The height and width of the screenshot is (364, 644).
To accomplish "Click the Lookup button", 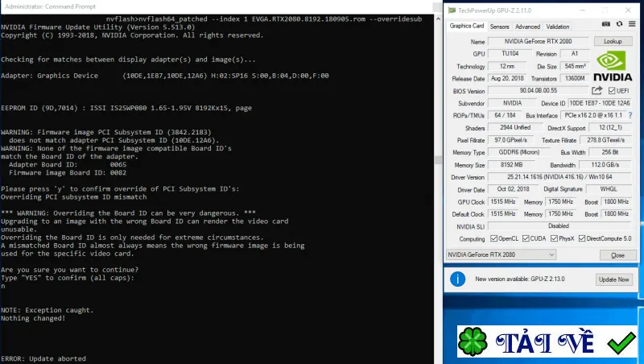I will pyautogui.click(x=613, y=42).
